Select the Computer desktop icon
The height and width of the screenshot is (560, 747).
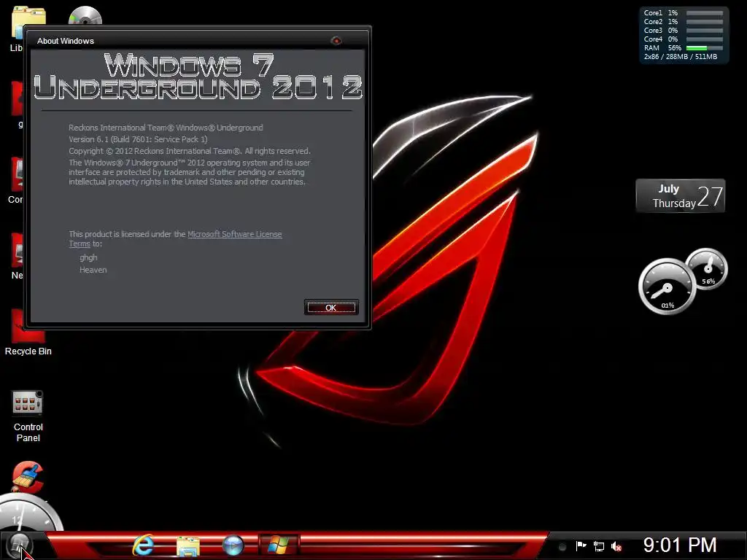(16, 181)
